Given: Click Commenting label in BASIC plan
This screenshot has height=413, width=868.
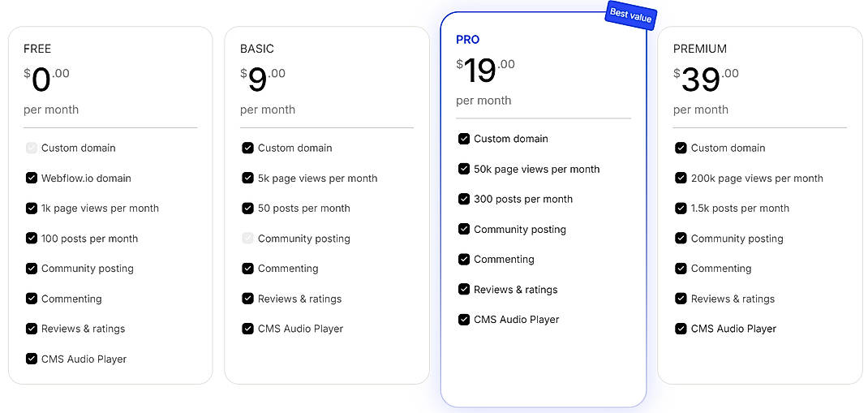Looking at the screenshot, I should point(288,269).
